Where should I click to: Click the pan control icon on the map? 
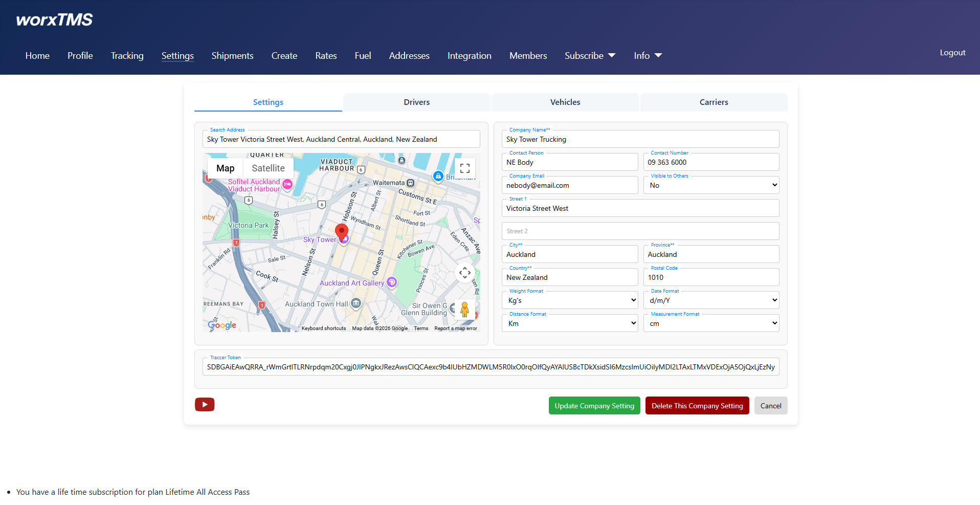pyautogui.click(x=464, y=273)
